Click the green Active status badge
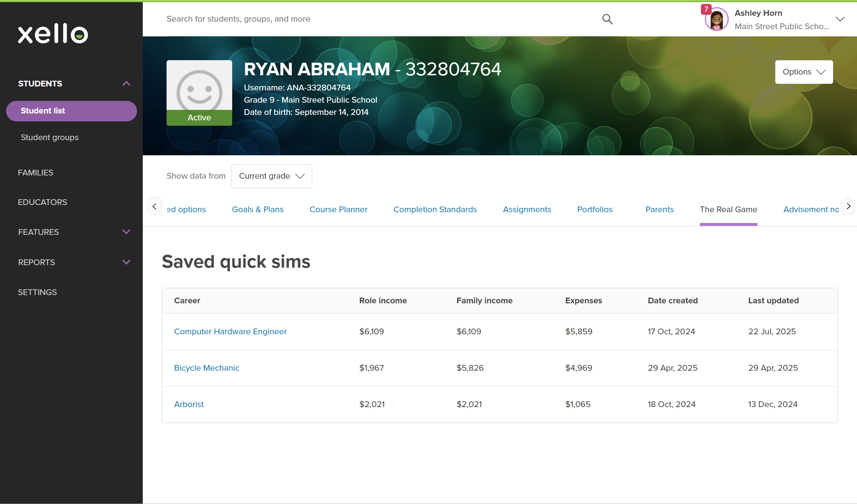The image size is (857, 504). 199,117
